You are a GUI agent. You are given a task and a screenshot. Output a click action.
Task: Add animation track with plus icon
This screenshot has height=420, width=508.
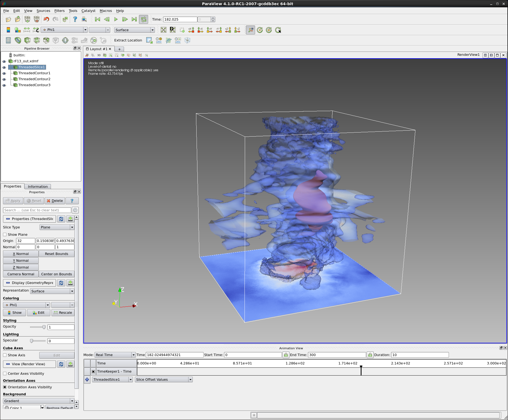pos(87,379)
